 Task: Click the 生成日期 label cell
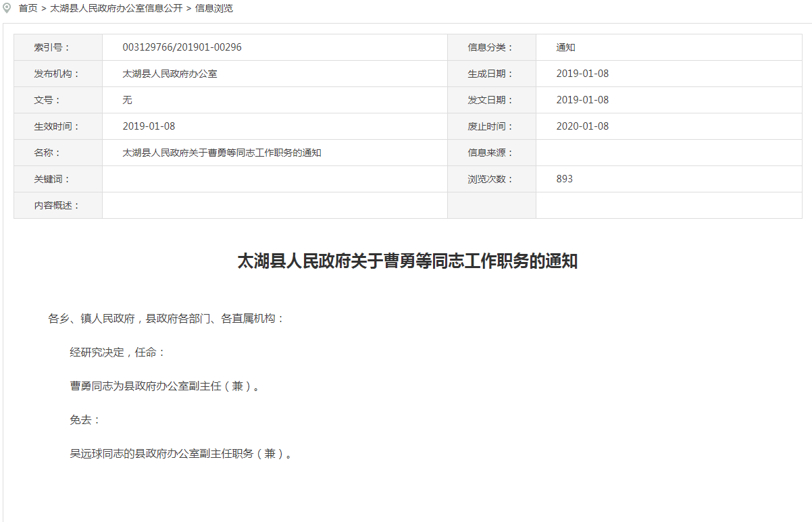click(492, 74)
